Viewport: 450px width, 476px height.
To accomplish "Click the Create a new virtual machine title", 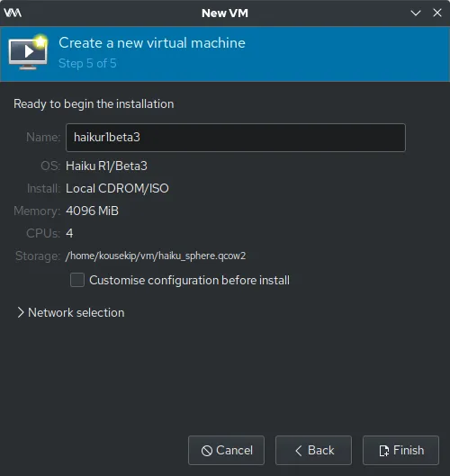I will tap(152, 43).
